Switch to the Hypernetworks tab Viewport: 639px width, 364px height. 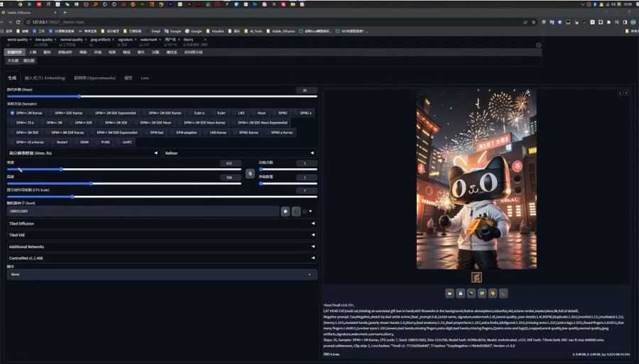point(94,78)
